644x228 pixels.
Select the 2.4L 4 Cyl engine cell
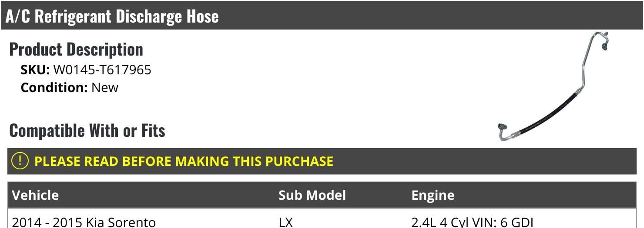pos(472,222)
